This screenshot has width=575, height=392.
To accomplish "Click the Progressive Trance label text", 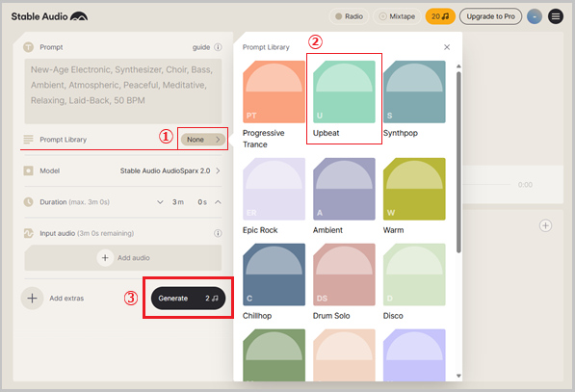I will tap(263, 139).
